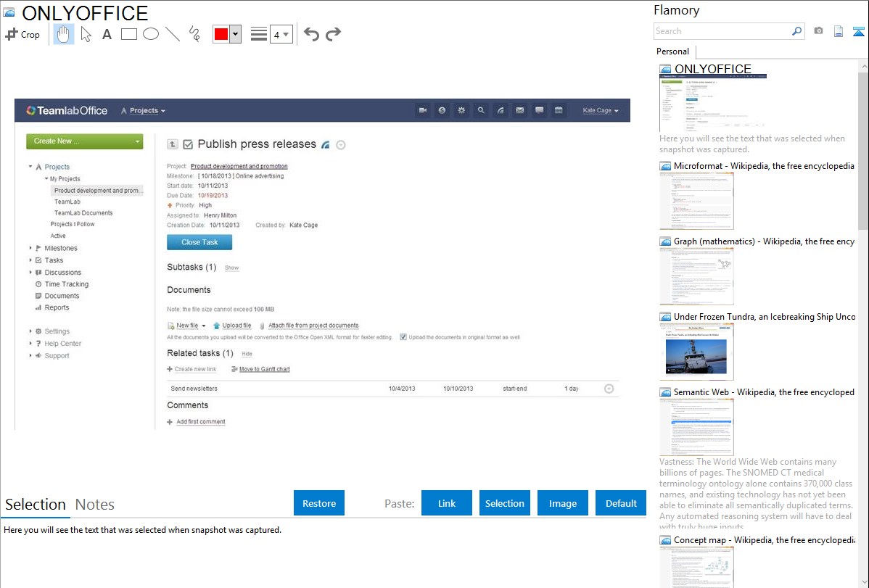The width and height of the screenshot is (869, 588).
Task: Click the red color swatch
Action: (221, 34)
